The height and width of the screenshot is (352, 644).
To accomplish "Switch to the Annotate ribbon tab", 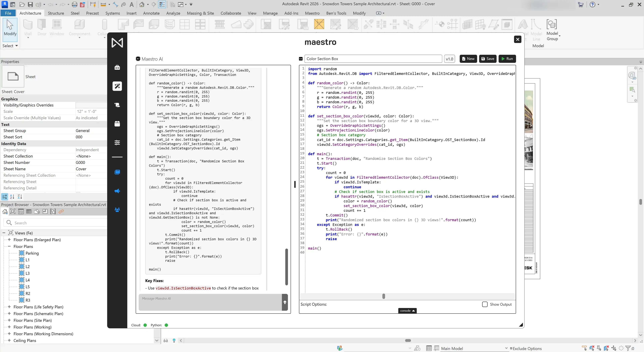I will pyautogui.click(x=151, y=13).
